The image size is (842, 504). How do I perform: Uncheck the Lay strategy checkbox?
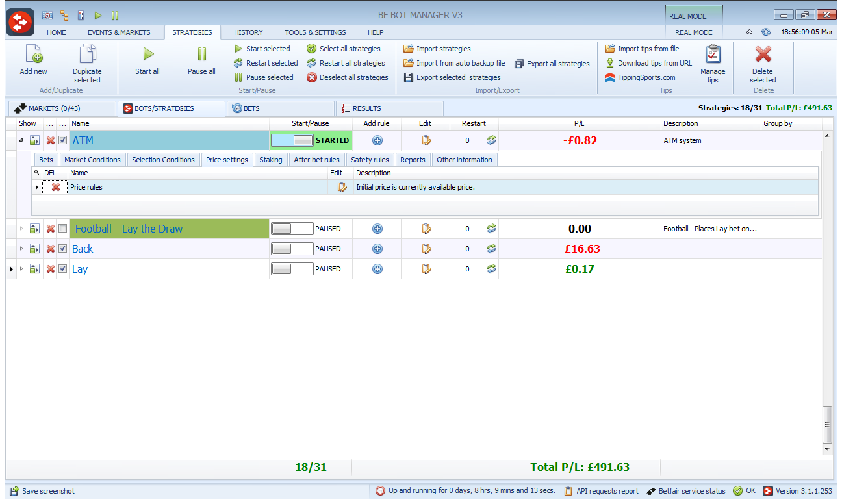tap(62, 269)
